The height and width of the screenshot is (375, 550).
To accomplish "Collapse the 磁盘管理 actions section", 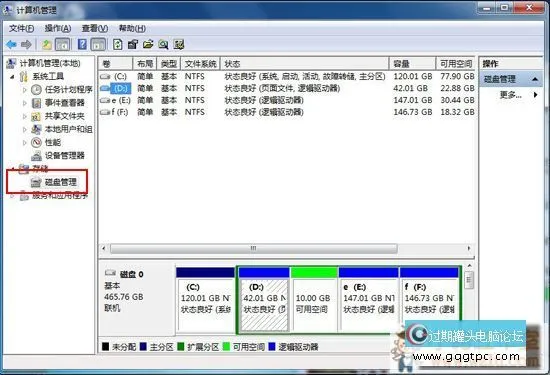I will [535, 79].
